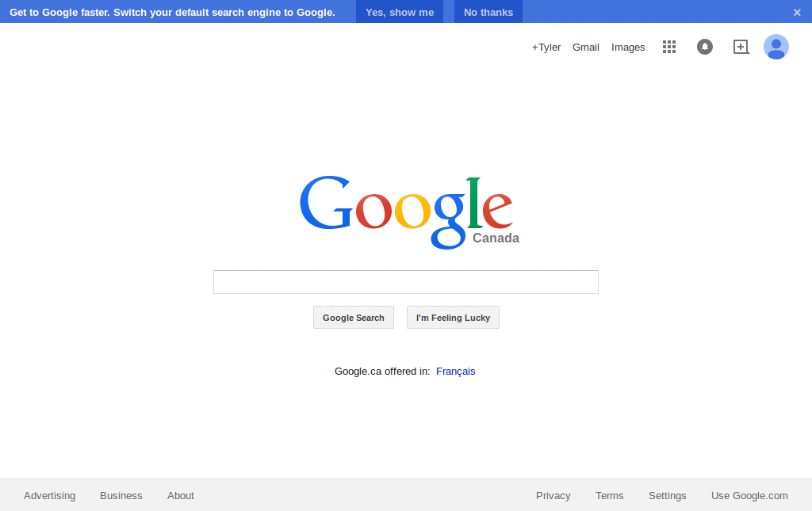Open the About footer link
Image resolution: width=812 pixels, height=511 pixels.
180,495
